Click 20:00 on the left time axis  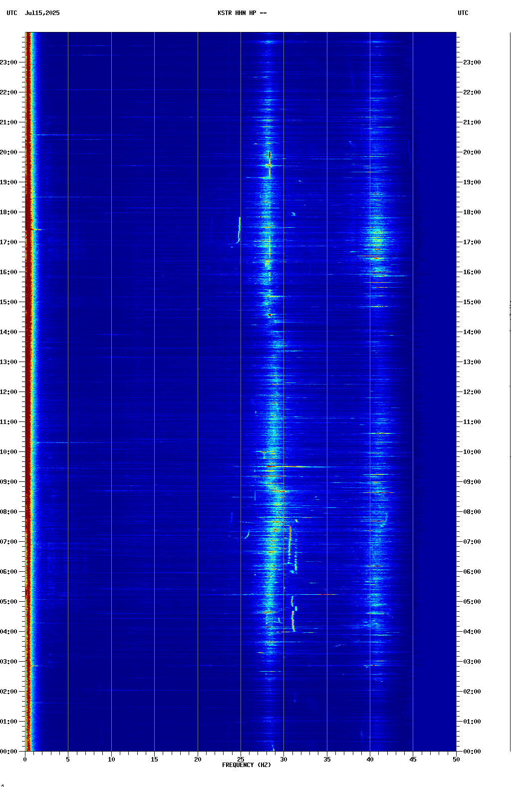(8, 152)
